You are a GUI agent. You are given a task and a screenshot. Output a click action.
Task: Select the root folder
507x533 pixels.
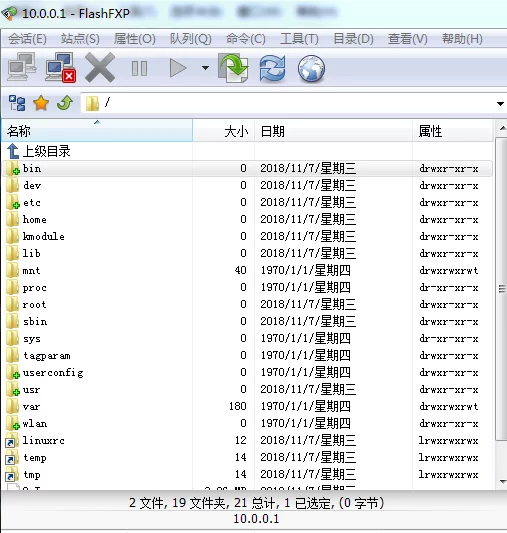point(247,304)
